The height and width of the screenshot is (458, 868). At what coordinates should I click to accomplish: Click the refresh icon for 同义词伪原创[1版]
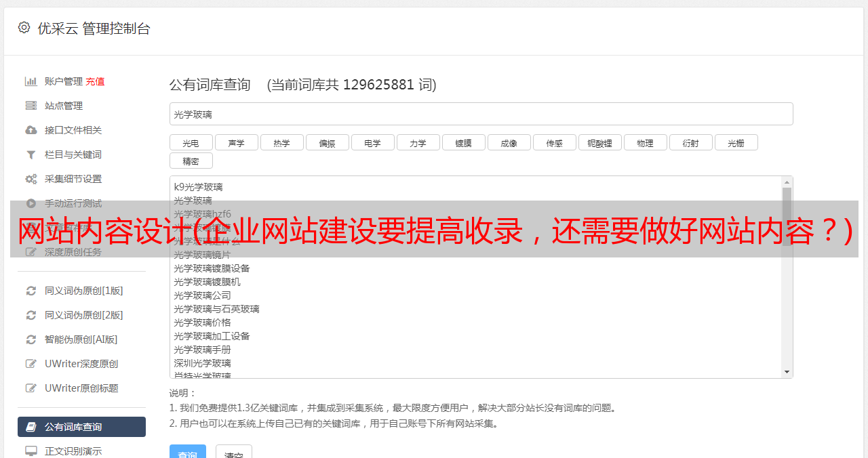pos(31,291)
